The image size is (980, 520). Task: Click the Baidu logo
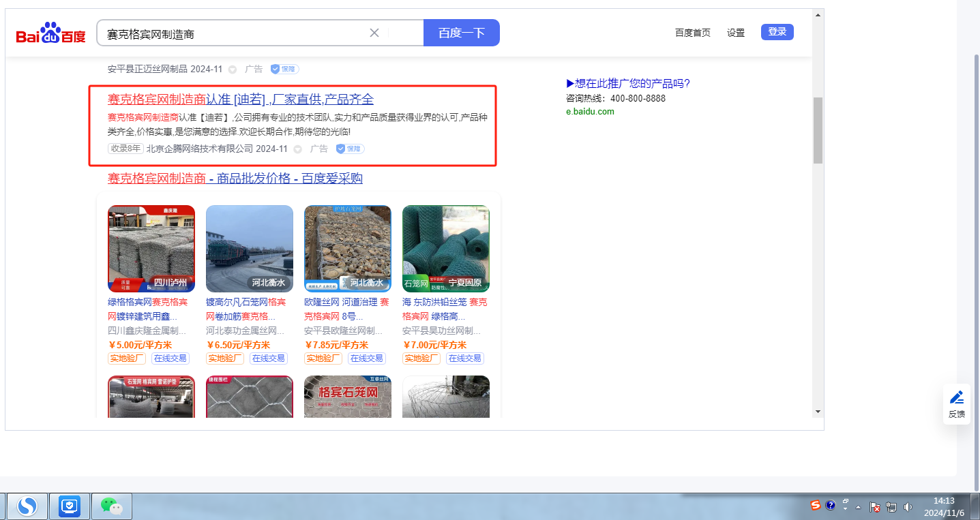pyautogui.click(x=51, y=33)
